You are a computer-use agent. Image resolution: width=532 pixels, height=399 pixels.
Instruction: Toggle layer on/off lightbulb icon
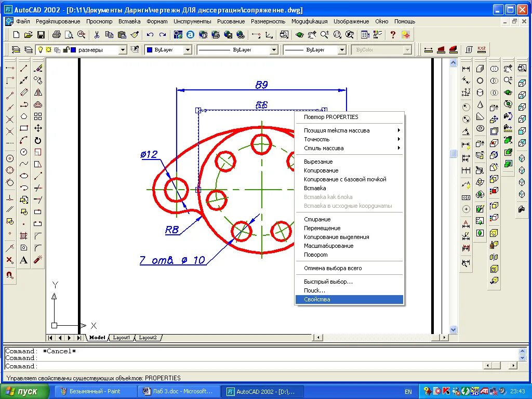click(41, 50)
